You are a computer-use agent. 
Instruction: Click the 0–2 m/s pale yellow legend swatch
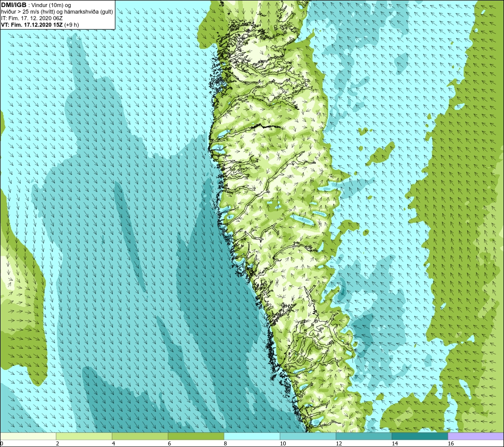pyautogui.click(x=28, y=436)
